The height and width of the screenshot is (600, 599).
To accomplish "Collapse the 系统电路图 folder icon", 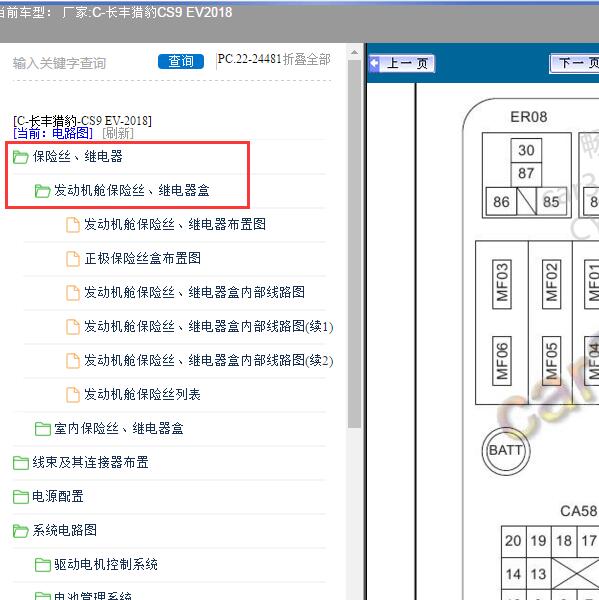I will click(21, 531).
